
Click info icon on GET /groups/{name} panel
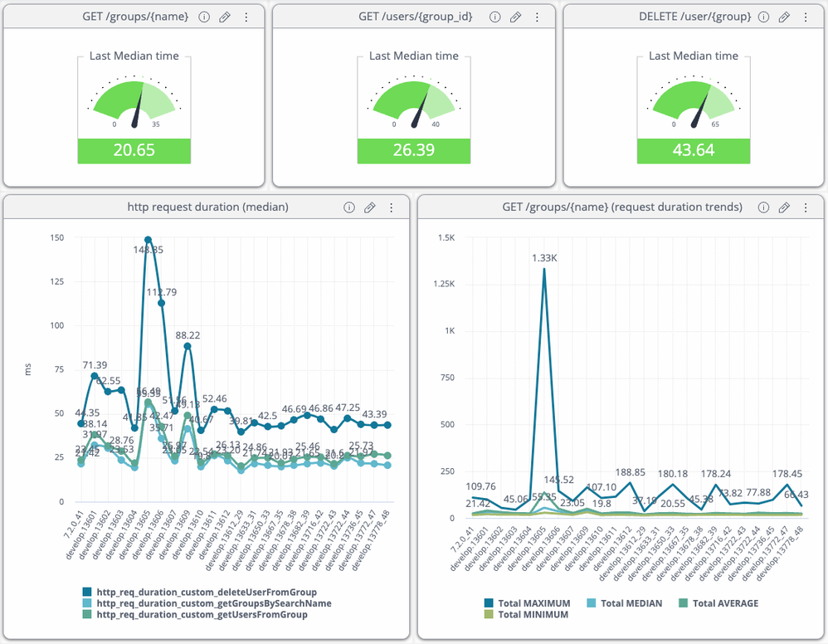[204, 17]
